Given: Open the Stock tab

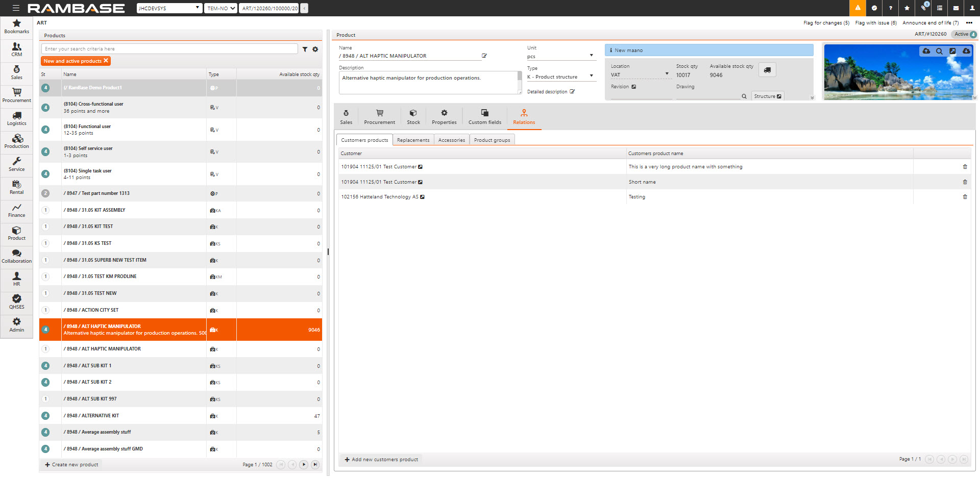Looking at the screenshot, I should (413, 117).
